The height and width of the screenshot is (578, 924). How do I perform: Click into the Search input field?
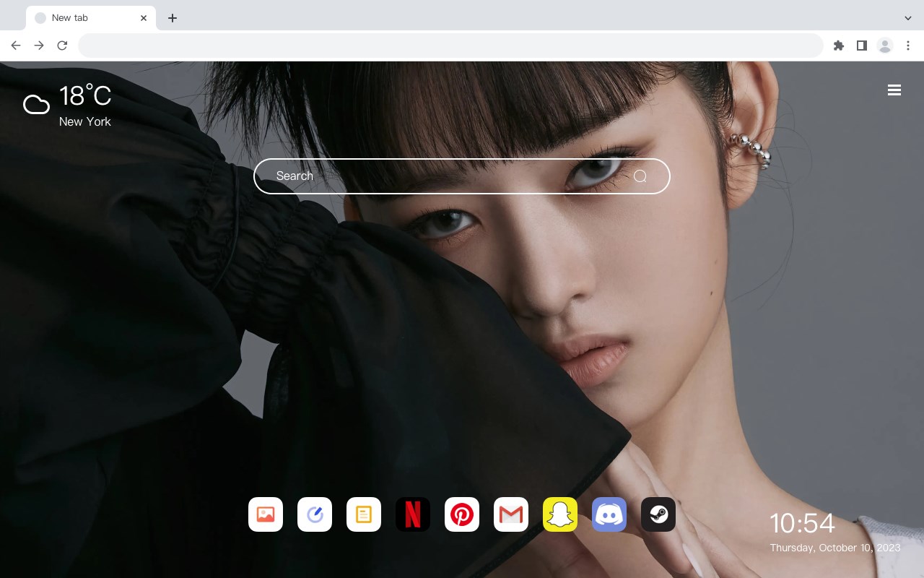(462, 176)
